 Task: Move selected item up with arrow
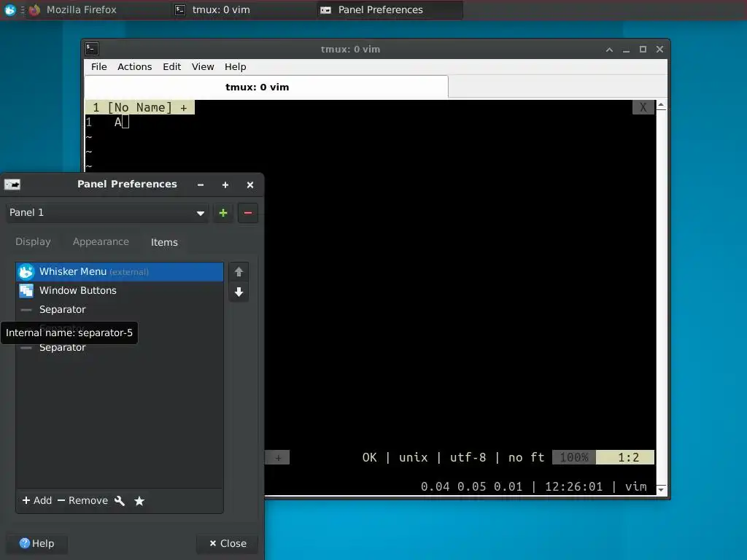coord(239,272)
